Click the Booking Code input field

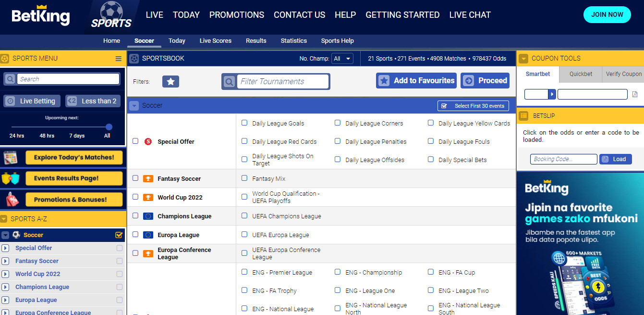pos(564,159)
